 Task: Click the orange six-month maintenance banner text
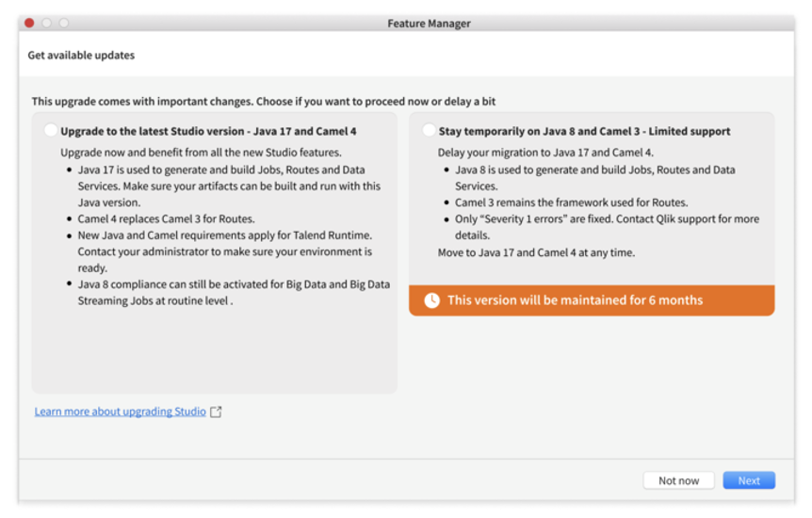(x=575, y=300)
